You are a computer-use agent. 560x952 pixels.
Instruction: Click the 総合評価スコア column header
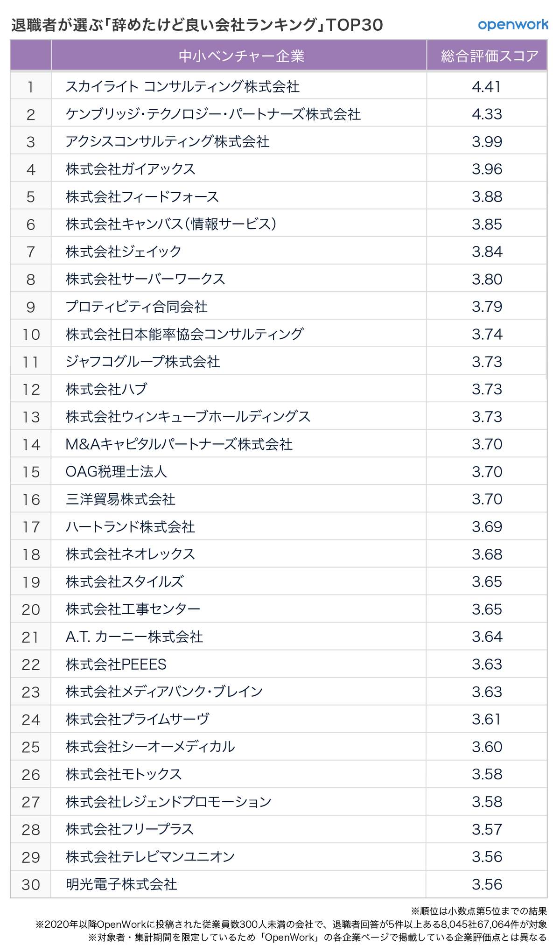[x=490, y=56]
